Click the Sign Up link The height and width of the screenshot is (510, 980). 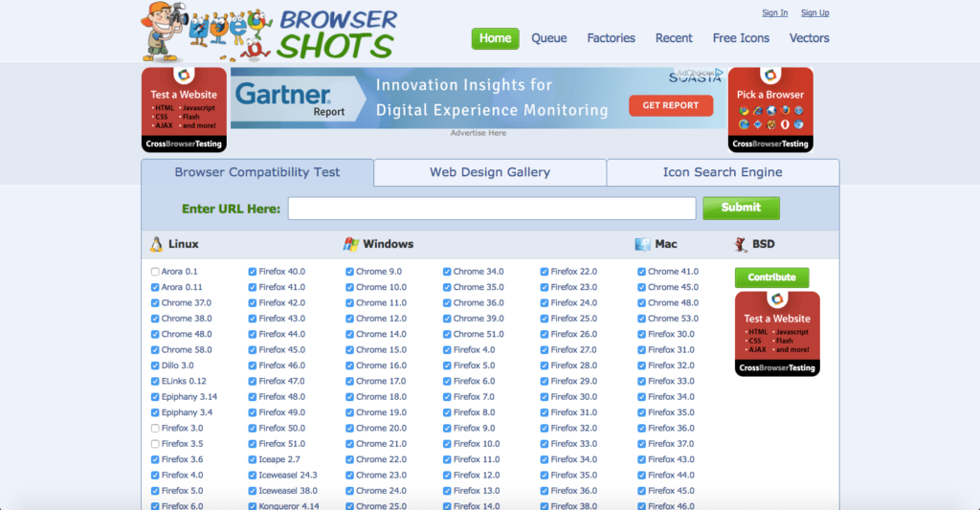814,12
